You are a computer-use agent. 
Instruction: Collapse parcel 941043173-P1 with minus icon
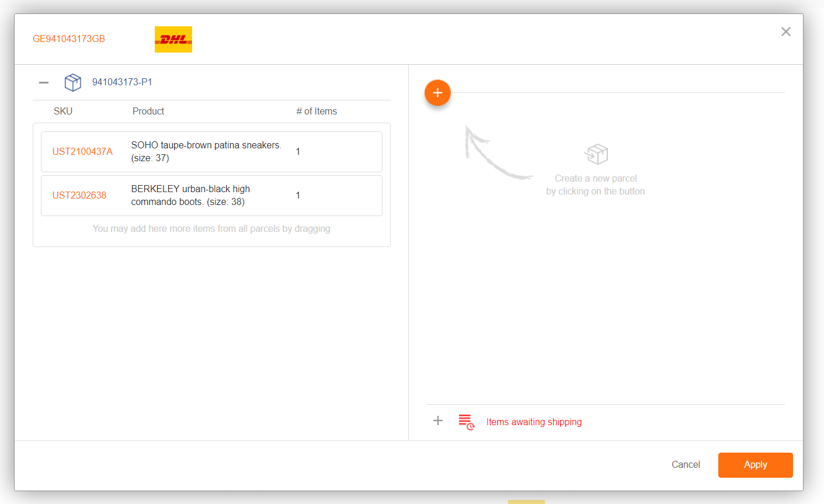pos(44,82)
